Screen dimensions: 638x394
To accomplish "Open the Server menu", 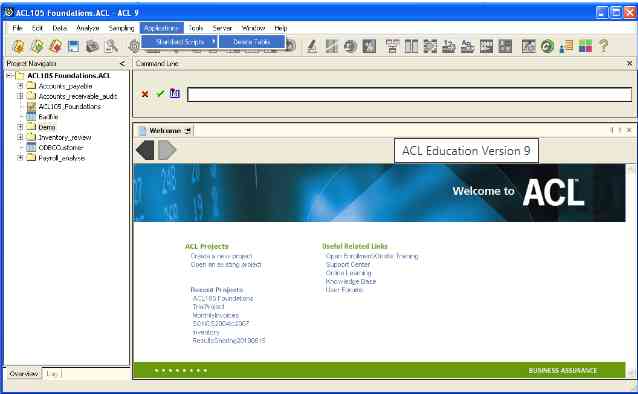I will (x=222, y=28).
